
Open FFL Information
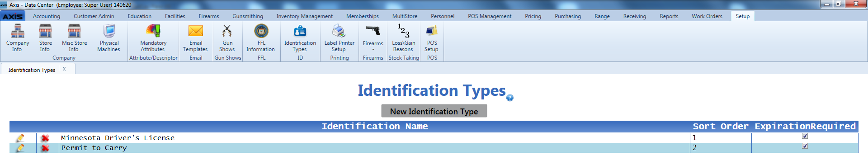pyautogui.click(x=261, y=38)
